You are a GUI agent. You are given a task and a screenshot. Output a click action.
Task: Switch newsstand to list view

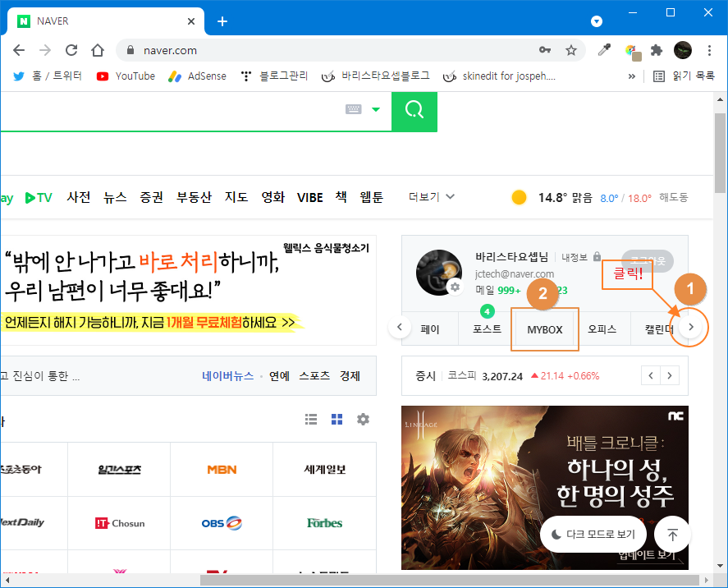tap(311, 420)
